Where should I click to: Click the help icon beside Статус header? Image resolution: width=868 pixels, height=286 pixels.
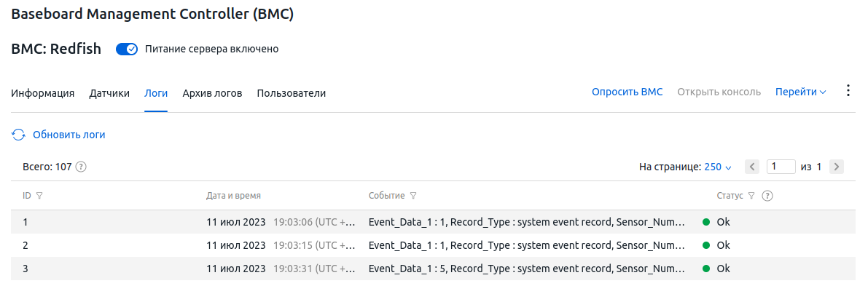click(767, 195)
